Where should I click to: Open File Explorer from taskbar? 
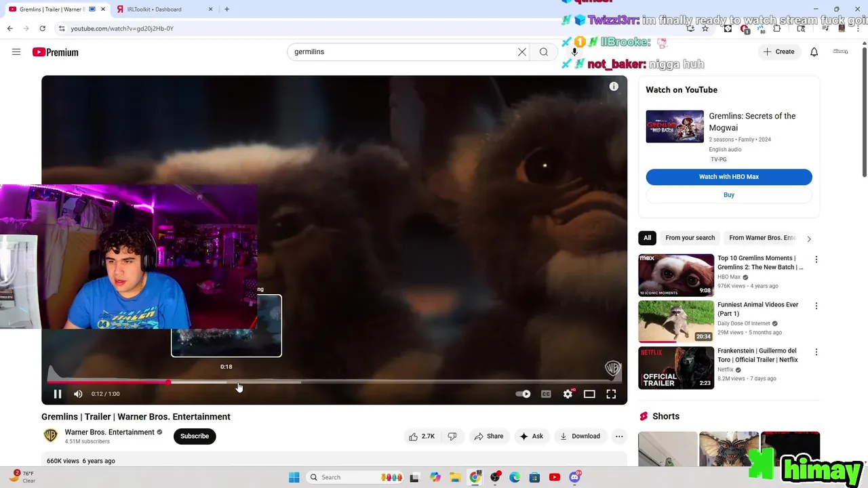click(x=455, y=477)
